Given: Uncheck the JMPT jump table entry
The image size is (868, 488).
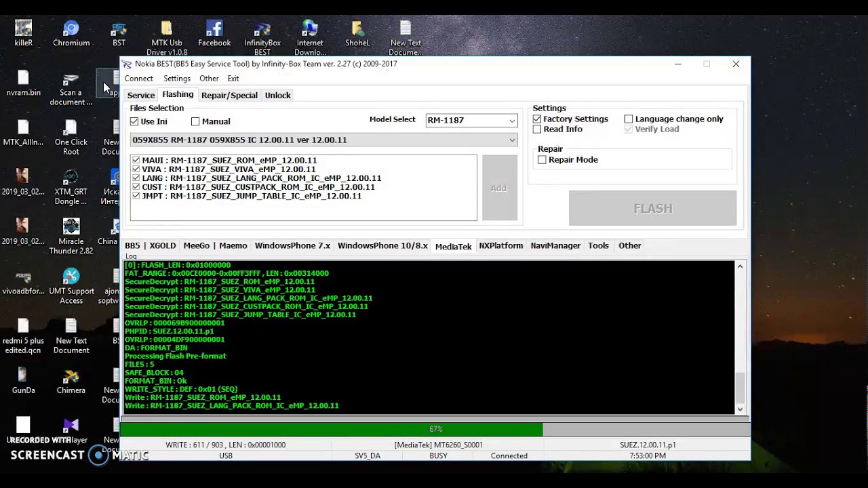Looking at the screenshot, I should 136,195.
